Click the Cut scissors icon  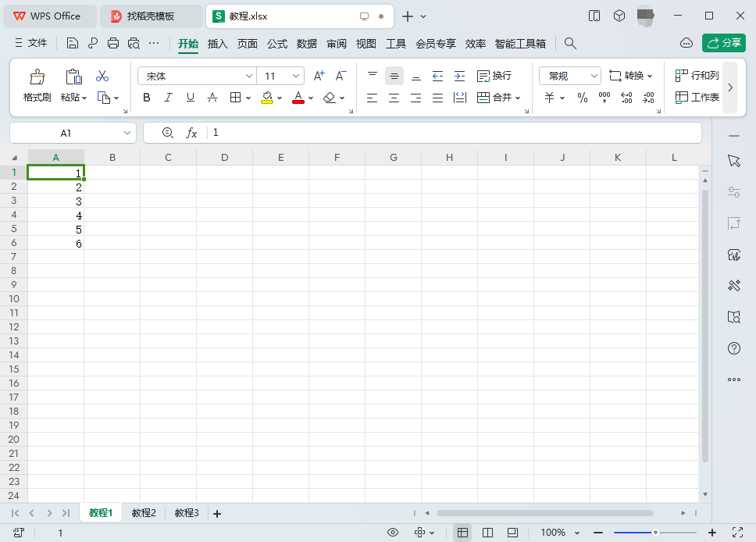click(x=102, y=76)
